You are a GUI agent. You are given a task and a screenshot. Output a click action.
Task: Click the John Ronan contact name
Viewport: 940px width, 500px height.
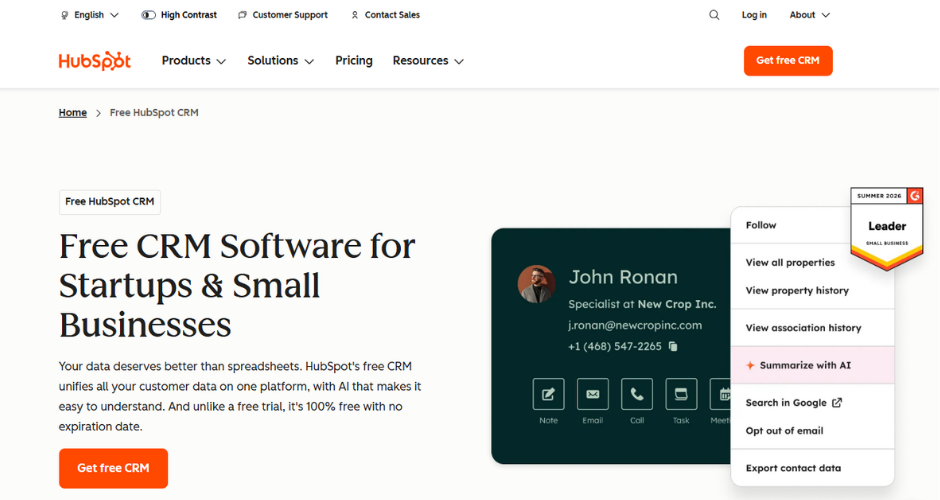(623, 277)
